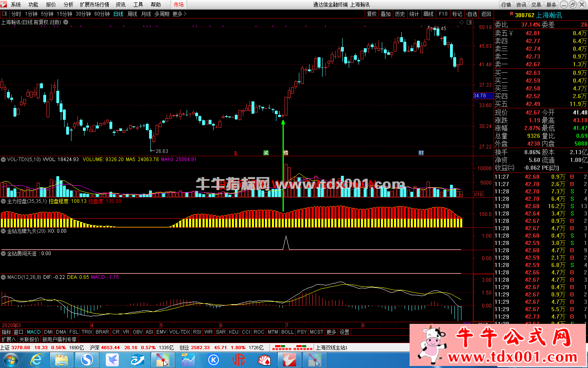This screenshot has height=368, width=588.
Task: Click the green '减' marker under the chart
Action: pyautogui.click(x=266, y=153)
